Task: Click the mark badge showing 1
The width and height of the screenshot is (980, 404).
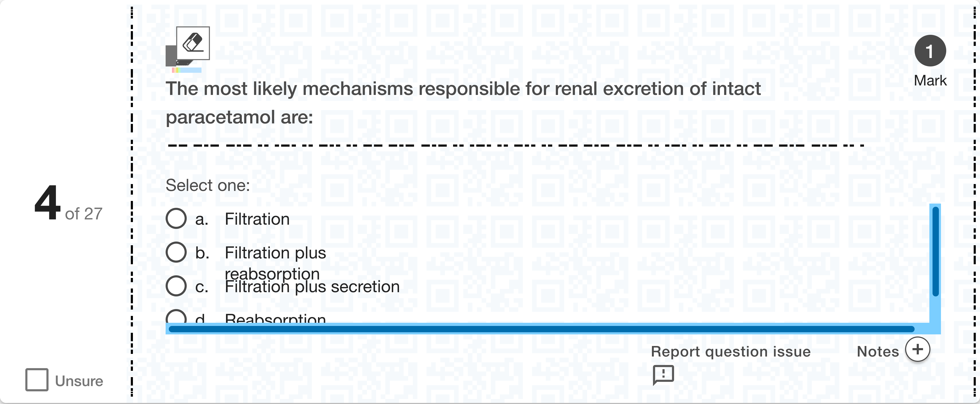Action: [x=930, y=51]
